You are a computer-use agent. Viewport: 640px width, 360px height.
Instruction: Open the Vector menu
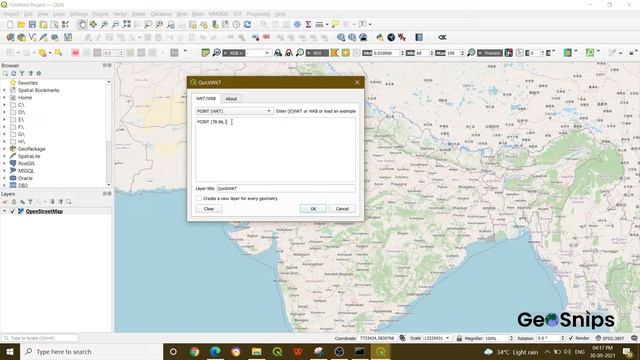click(x=120, y=14)
